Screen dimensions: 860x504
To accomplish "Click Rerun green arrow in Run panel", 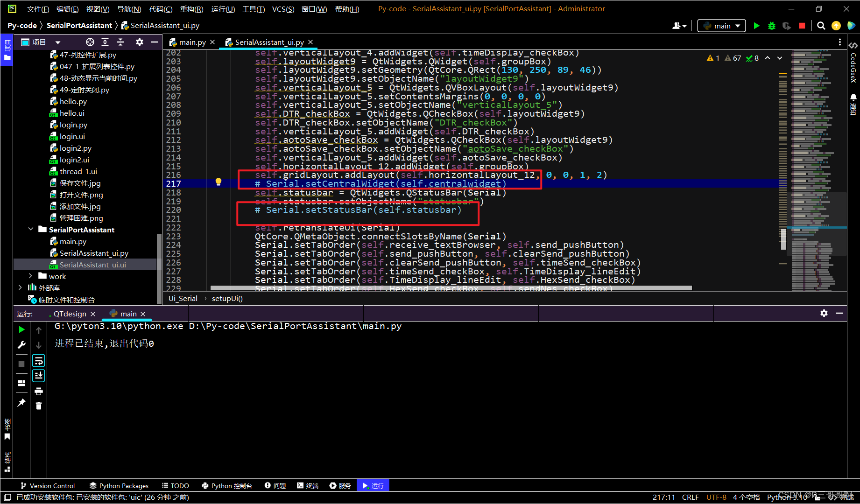I will [x=21, y=329].
